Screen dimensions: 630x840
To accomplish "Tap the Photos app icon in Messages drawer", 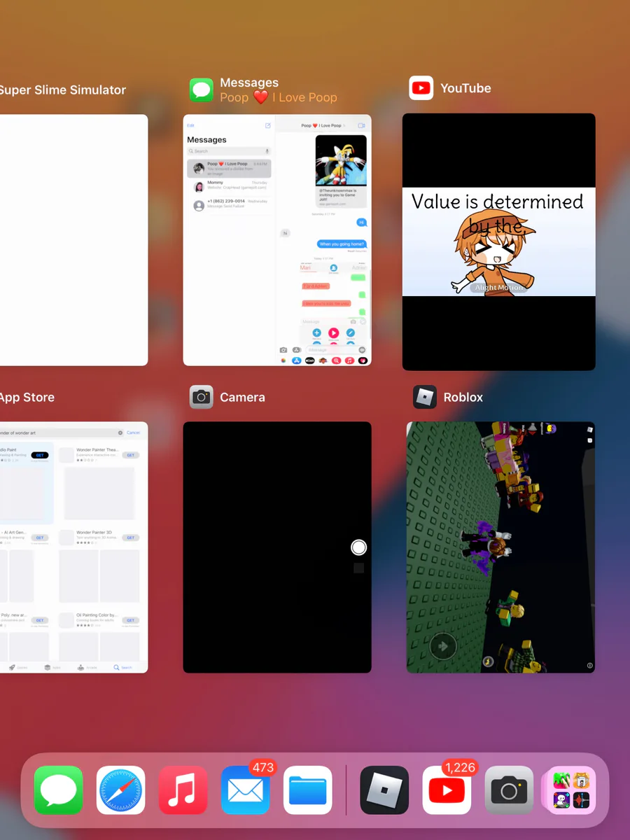I will [283, 360].
